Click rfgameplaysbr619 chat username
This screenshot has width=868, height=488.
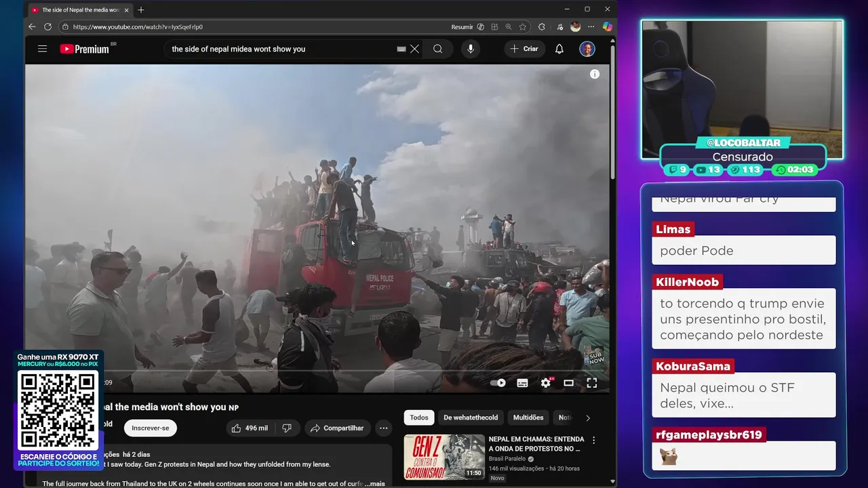[x=709, y=434]
